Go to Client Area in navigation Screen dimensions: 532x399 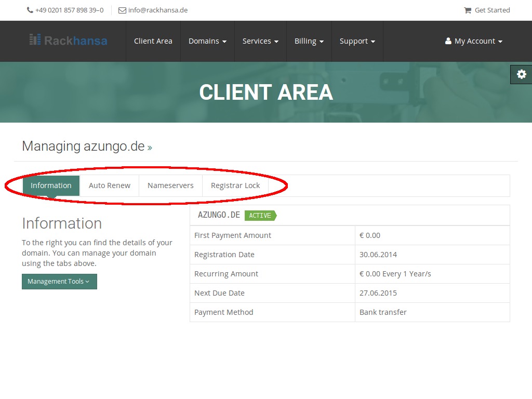pos(153,41)
